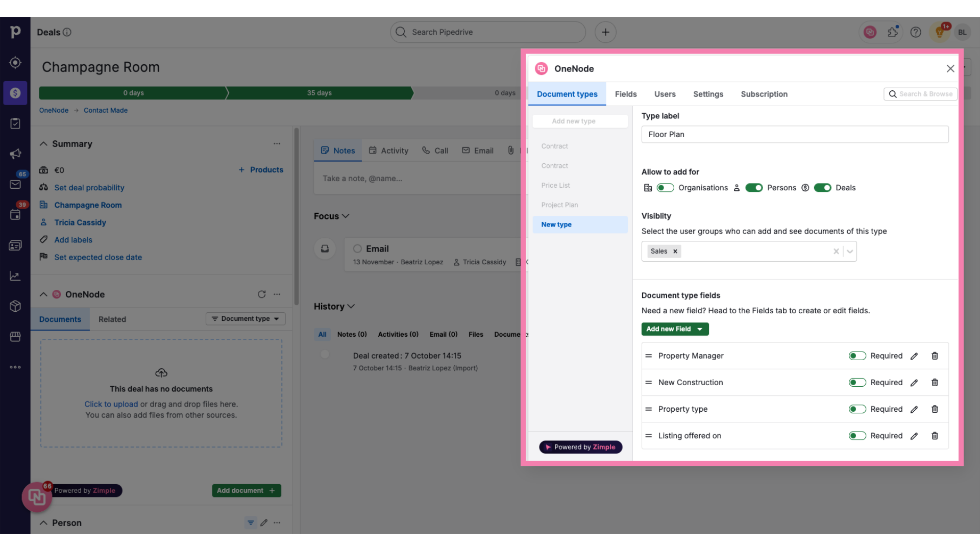Open the Related tab in OneNode panel
Viewport: 980px width, 551px height.
112,319
